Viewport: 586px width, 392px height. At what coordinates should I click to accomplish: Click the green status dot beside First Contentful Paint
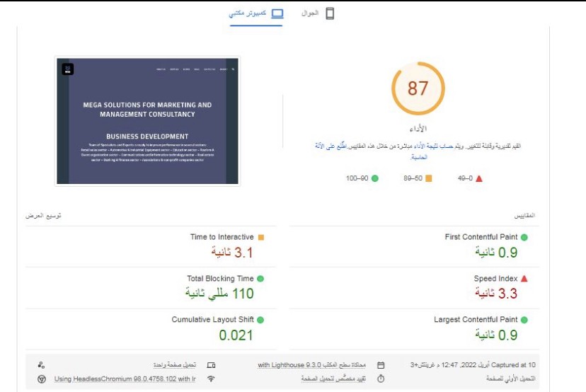point(524,237)
